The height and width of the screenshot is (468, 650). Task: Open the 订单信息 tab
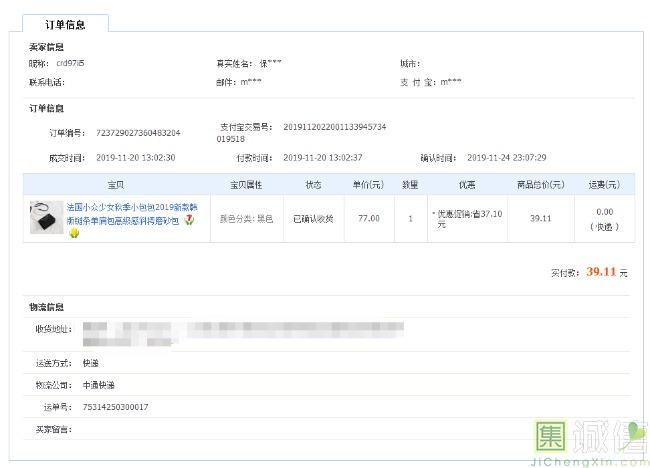click(x=66, y=25)
